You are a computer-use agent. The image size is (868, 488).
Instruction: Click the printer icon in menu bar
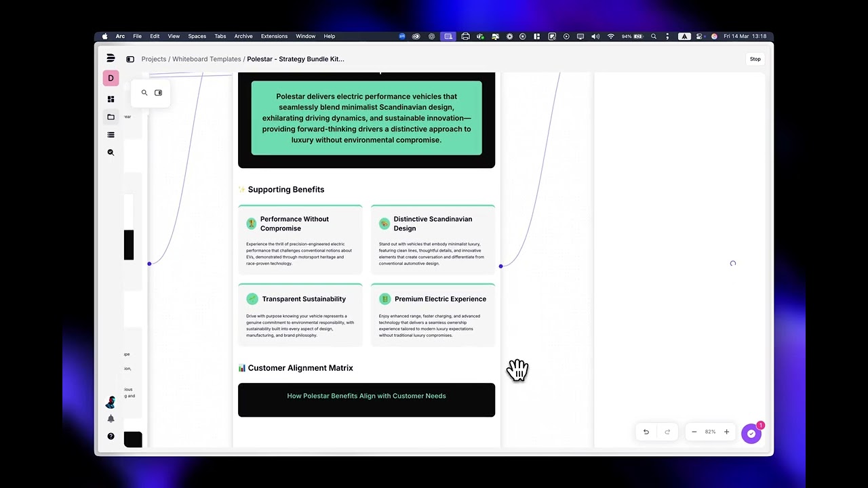(465, 36)
